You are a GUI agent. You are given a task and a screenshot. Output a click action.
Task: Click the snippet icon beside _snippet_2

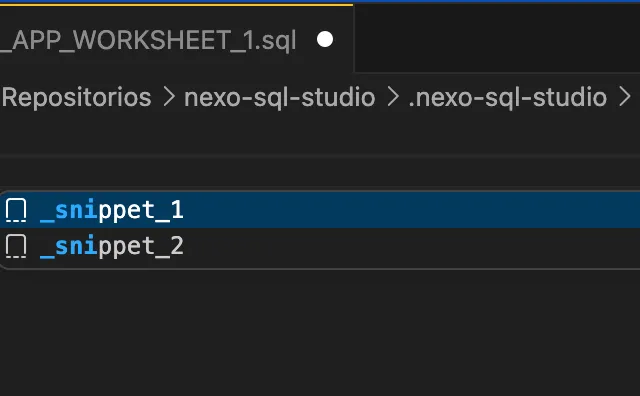click(x=16, y=246)
